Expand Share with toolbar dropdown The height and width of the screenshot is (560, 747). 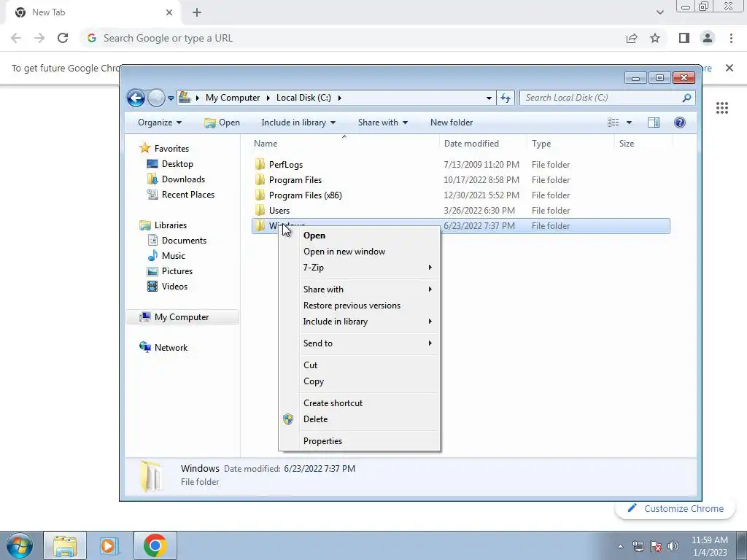click(382, 122)
